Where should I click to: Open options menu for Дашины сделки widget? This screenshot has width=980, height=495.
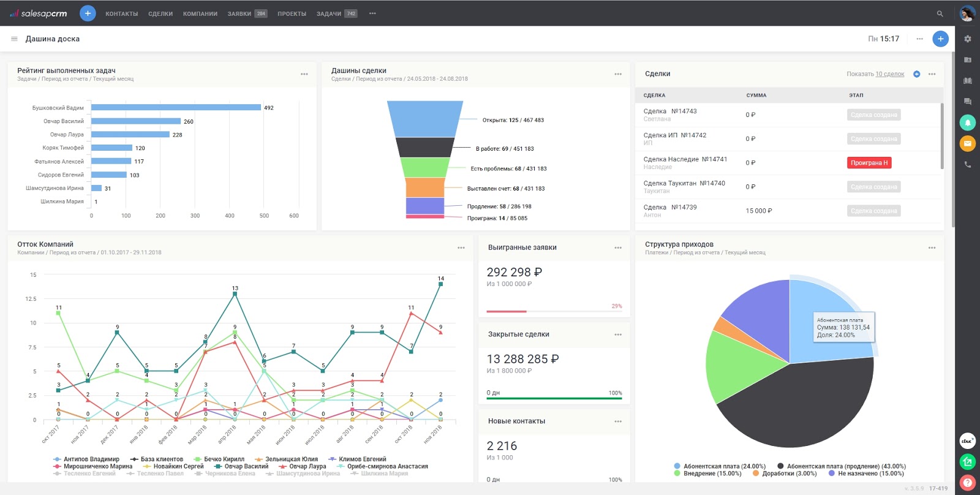618,74
